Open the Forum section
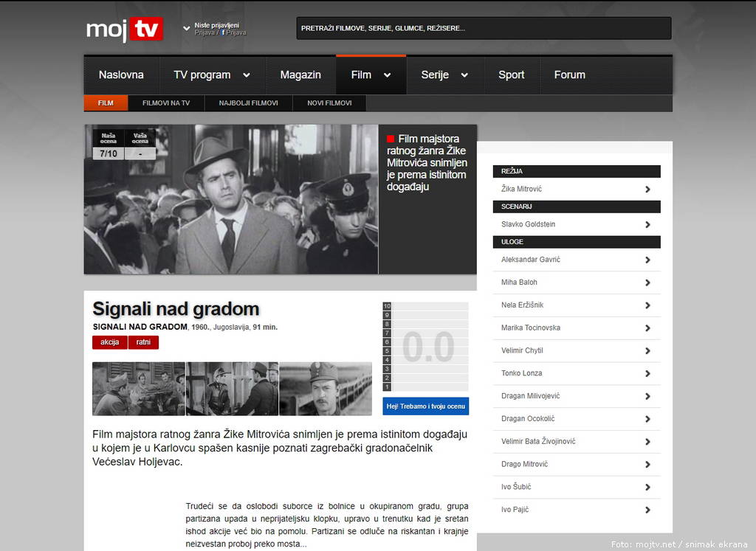 [569, 74]
